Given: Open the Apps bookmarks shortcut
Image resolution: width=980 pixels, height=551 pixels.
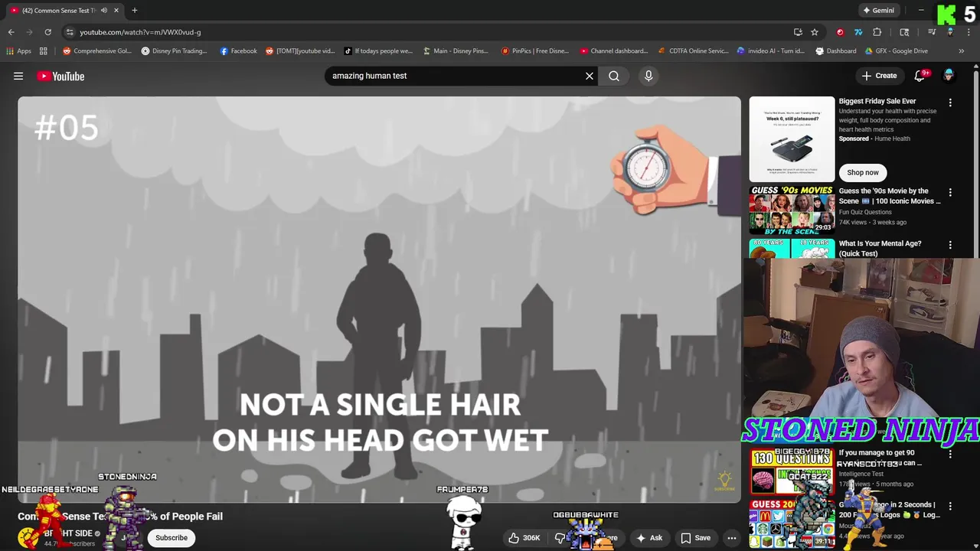Looking at the screenshot, I should click(x=19, y=51).
